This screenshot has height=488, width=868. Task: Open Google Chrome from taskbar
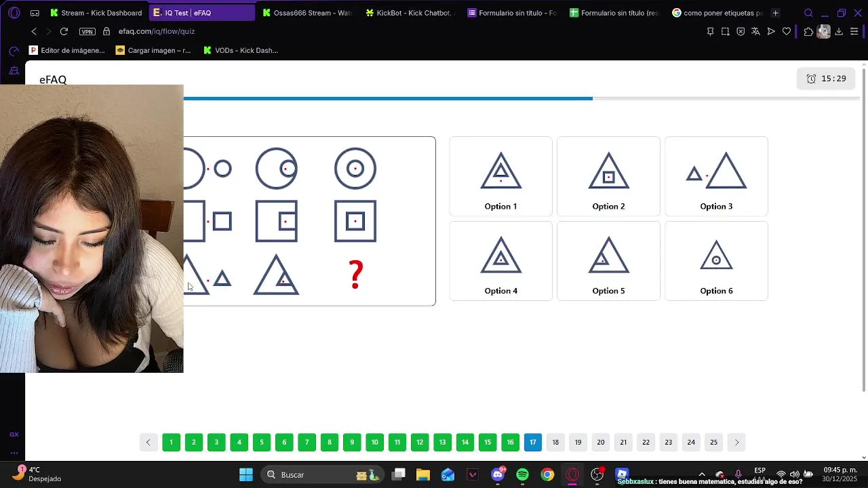point(547,474)
